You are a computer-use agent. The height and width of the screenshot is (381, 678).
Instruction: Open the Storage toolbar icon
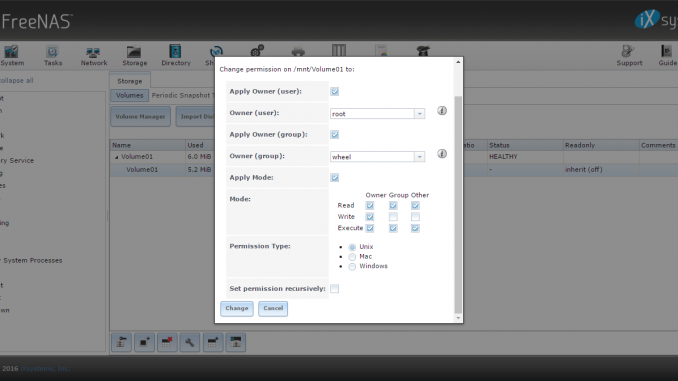[x=134, y=55]
